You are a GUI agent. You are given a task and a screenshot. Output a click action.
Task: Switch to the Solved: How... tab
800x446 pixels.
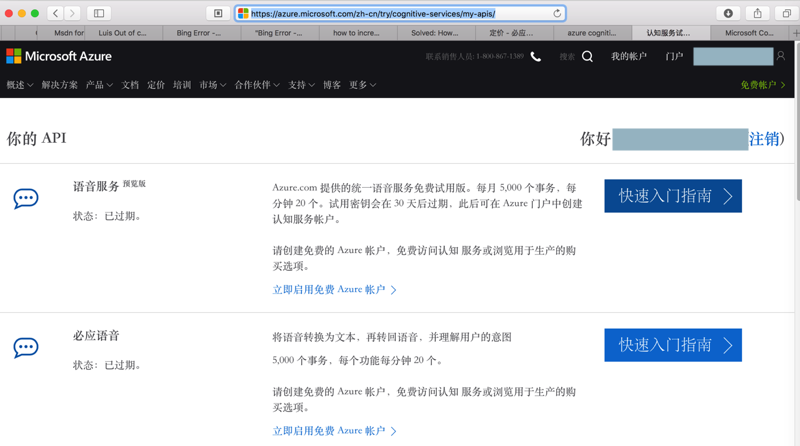coord(436,33)
